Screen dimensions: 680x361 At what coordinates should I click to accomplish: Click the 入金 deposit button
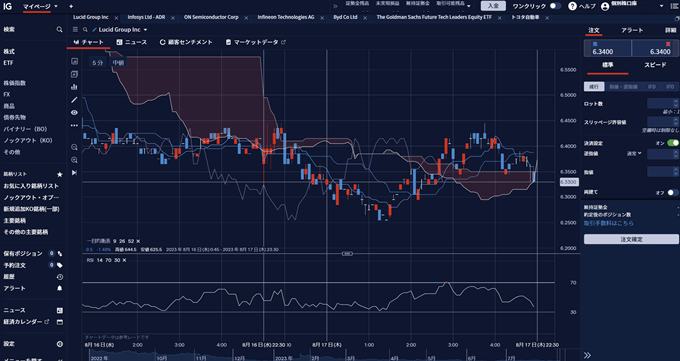click(493, 6)
